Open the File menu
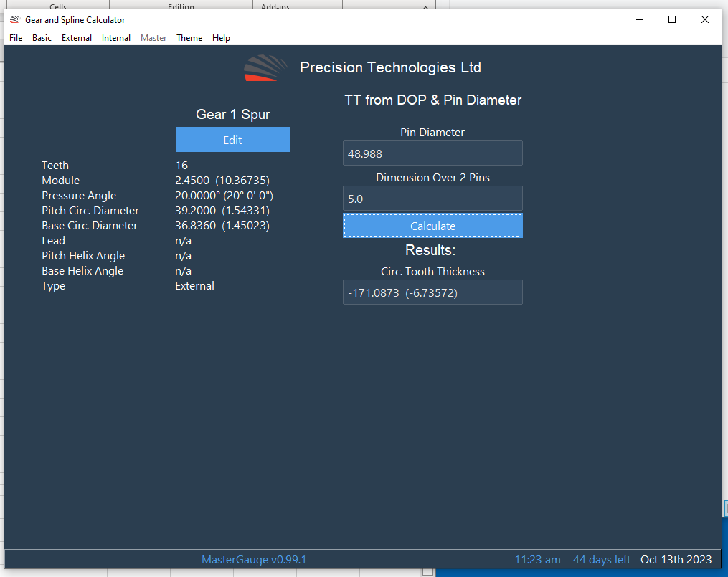The width and height of the screenshot is (728, 577). tap(15, 37)
